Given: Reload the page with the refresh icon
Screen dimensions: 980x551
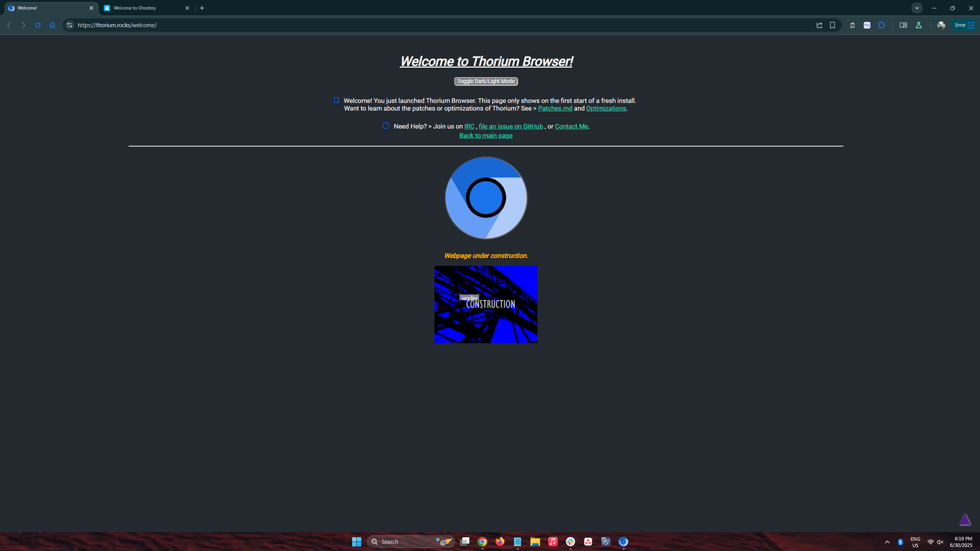Looking at the screenshot, I should [37, 25].
